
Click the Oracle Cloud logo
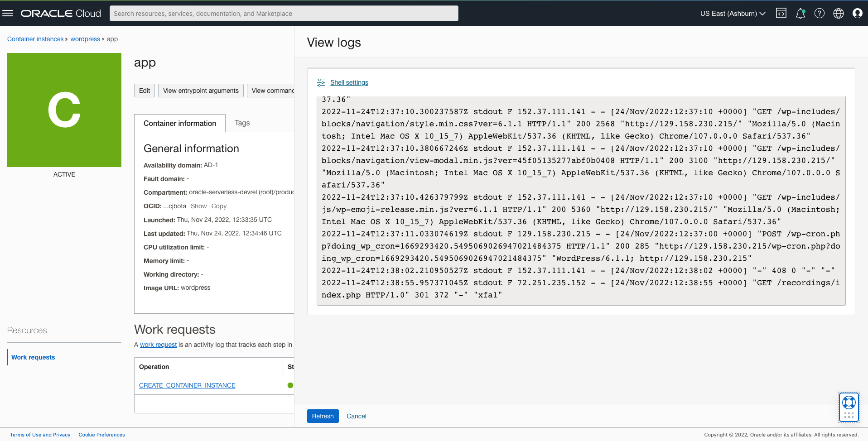click(x=60, y=13)
